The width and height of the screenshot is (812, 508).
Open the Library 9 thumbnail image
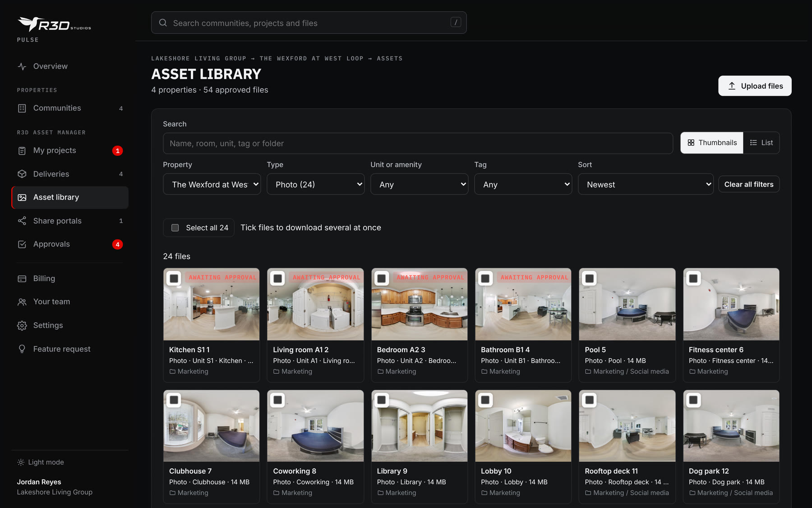[419, 426]
